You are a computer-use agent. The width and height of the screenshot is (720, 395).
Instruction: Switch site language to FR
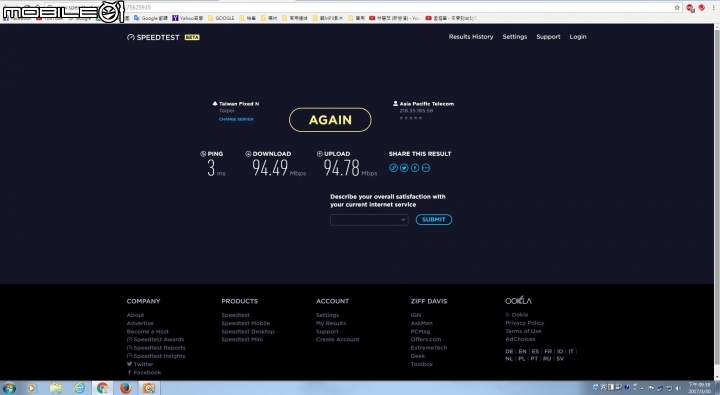pos(548,351)
